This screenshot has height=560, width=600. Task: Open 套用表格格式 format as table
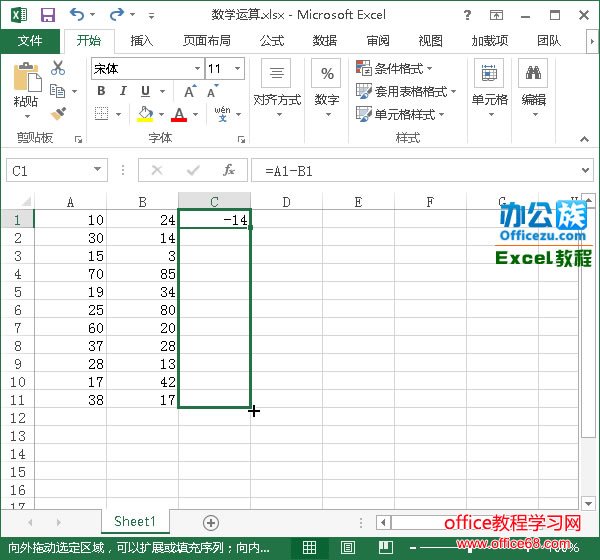pos(406,91)
